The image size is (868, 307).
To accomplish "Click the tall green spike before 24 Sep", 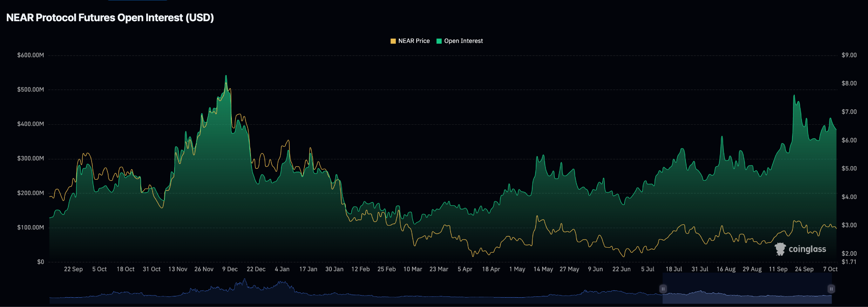I will point(794,96).
